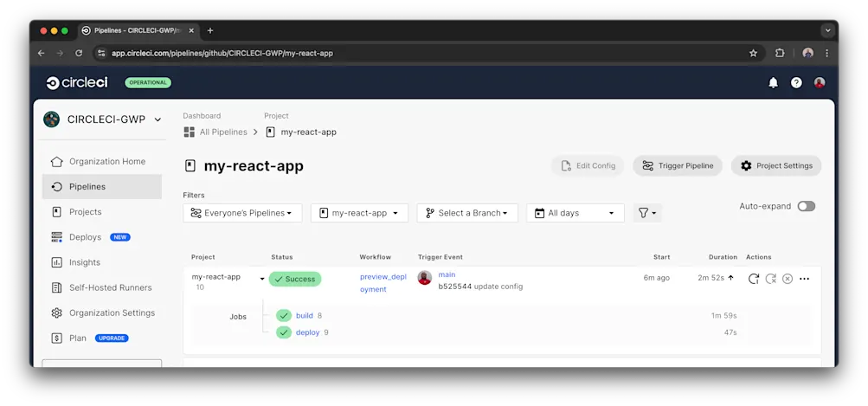
Task: Click the site information icon in address bar
Action: click(x=100, y=53)
